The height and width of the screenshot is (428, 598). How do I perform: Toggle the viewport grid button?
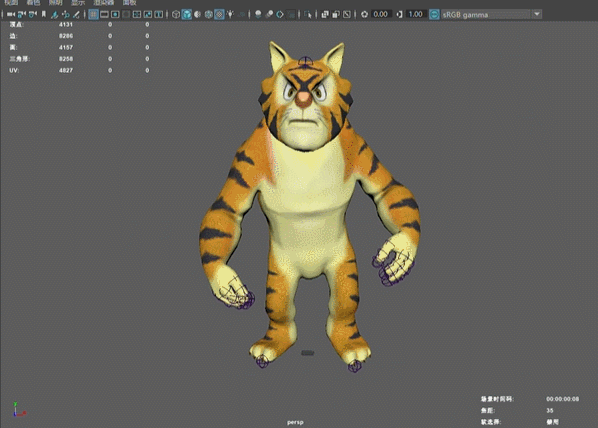93,14
